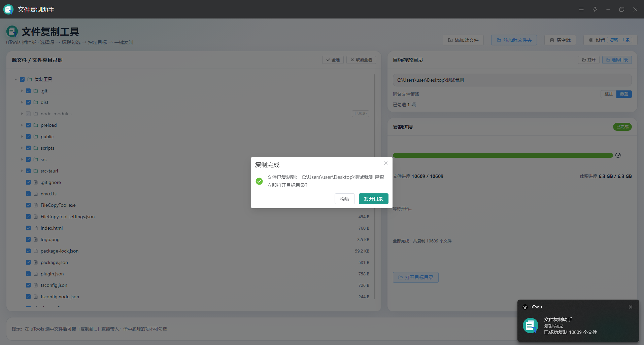
Task: Click the pin window icon in title bar
Action: point(595,9)
